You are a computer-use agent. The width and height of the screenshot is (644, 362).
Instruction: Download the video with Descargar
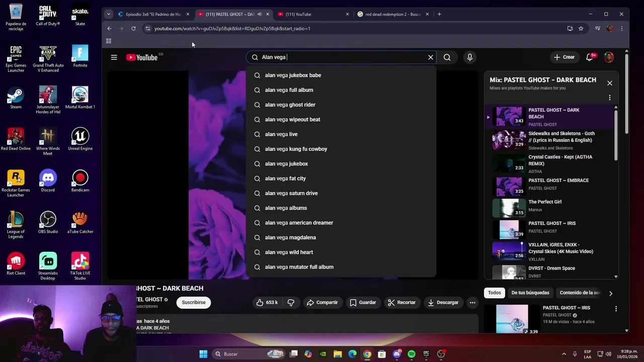(x=443, y=303)
